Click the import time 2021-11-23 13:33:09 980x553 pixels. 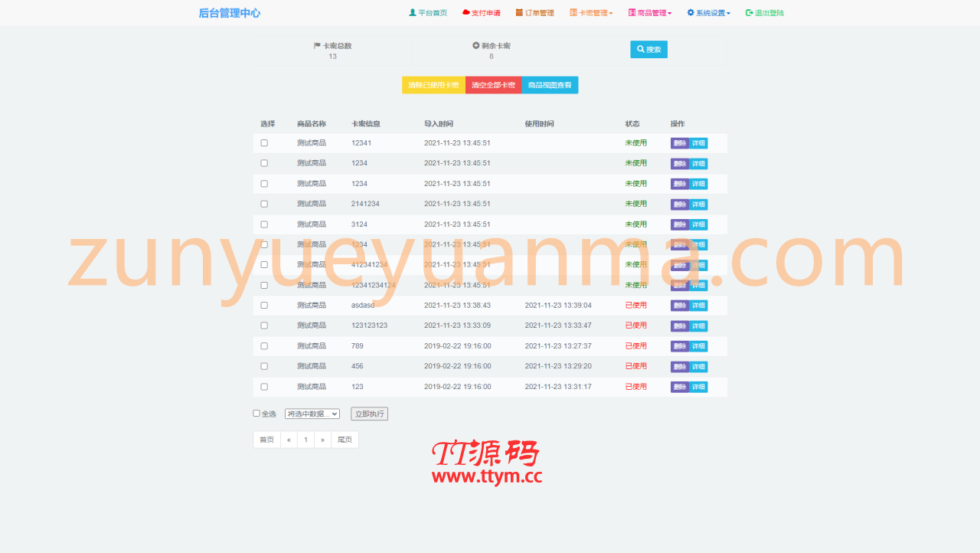[457, 326]
